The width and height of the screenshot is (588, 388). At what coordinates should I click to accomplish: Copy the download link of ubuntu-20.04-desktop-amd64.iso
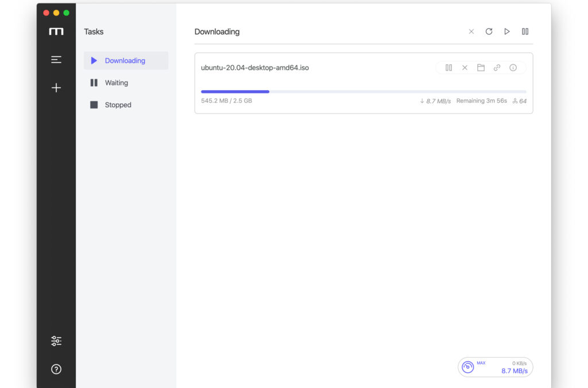[497, 67]
